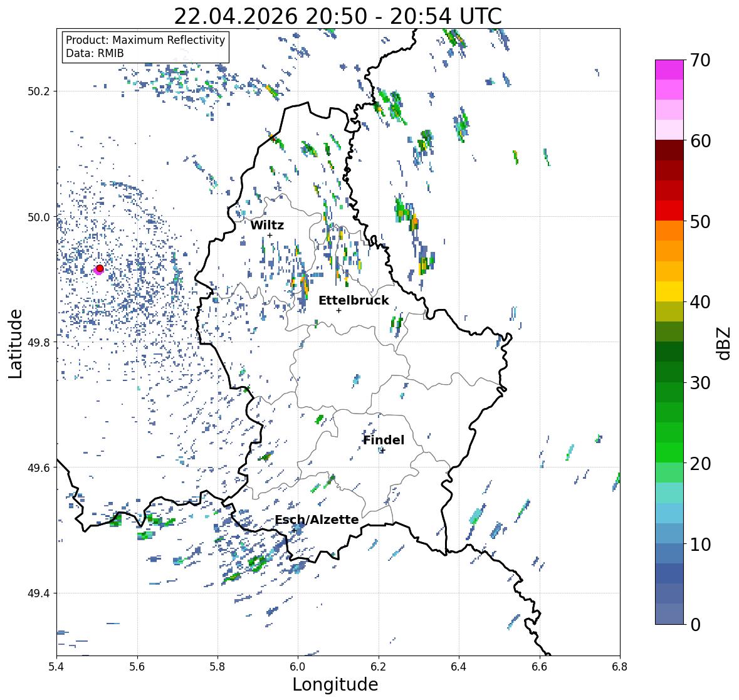The width and height of the screenshot is (739, 700).
Task: Click the Longitude axis label
Action: tap(335, 684)
